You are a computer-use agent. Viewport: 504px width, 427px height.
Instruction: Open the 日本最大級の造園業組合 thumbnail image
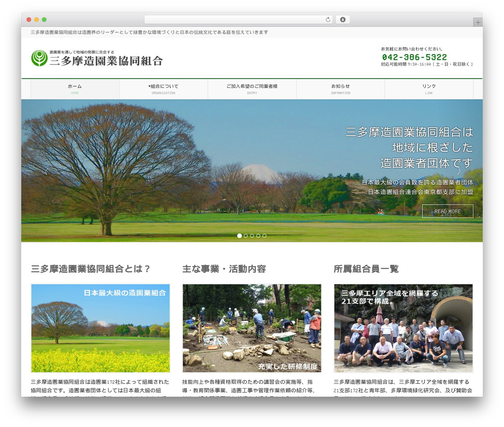point(100,328)
